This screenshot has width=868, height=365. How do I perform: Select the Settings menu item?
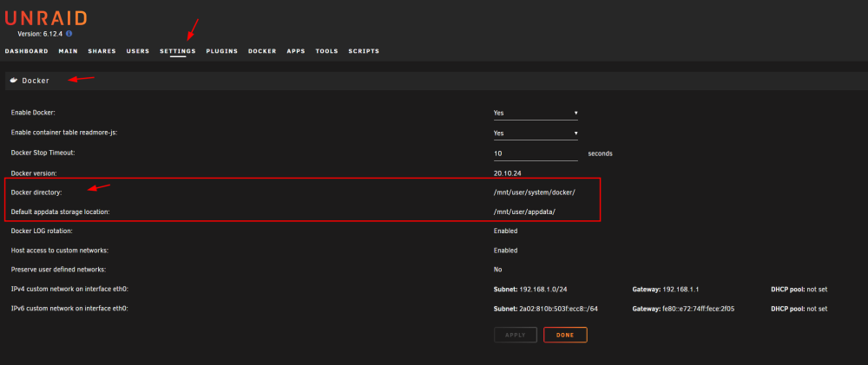(178, 51)
